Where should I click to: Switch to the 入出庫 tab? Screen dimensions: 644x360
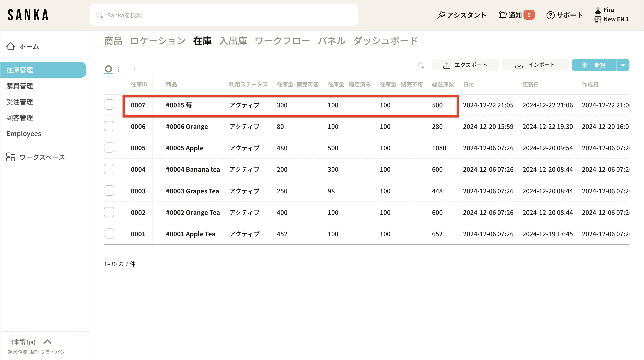click(x=233, y=41)
